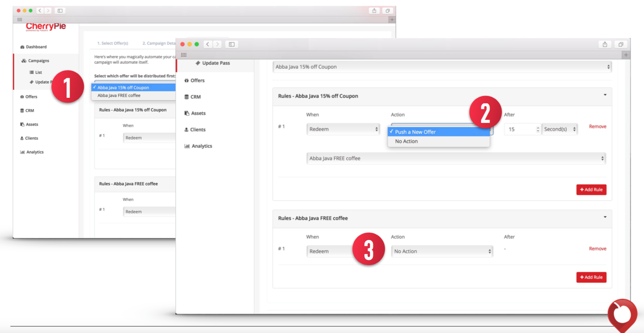Image resolution: width=644 pixels, height=333 pixels.
Task: Go back in the front window toolbar
Action: point(208,44)
